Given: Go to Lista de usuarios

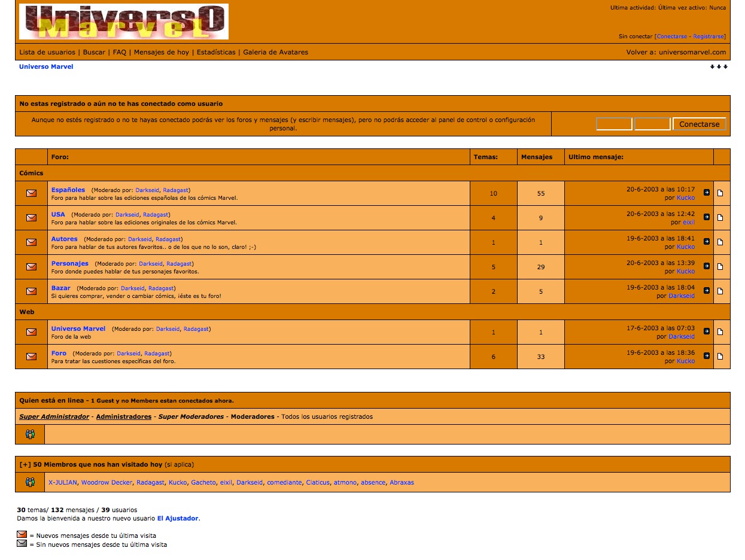Looking at the screenshot, I should pyautogui.click(x=47, y=52).
